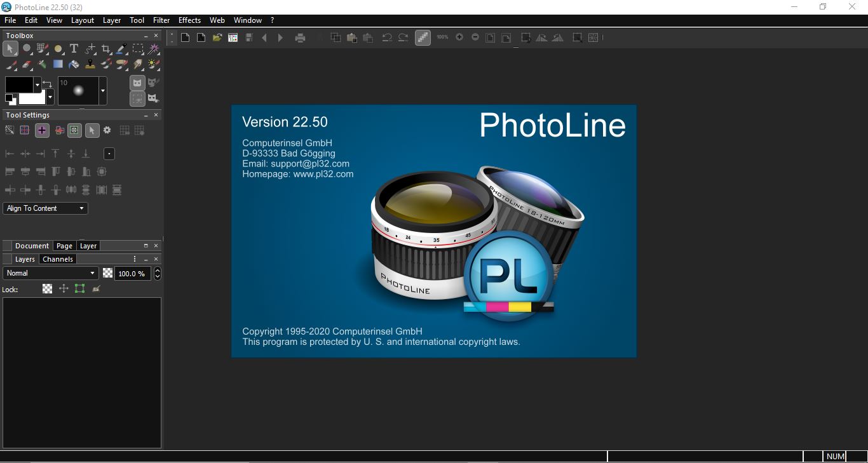Select the arrow Layer tool in Toolbox
Image resolution: width=868 pixels, height=463 pixels.
pos(11,48)
